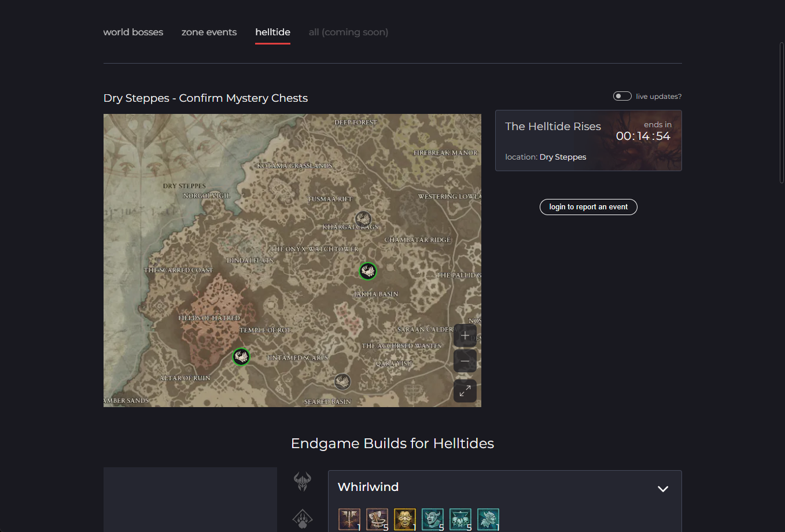Image resolution: width=785 pixels, height=532 pixels.
Task: Open the world bosses tab
Action: 133,32
